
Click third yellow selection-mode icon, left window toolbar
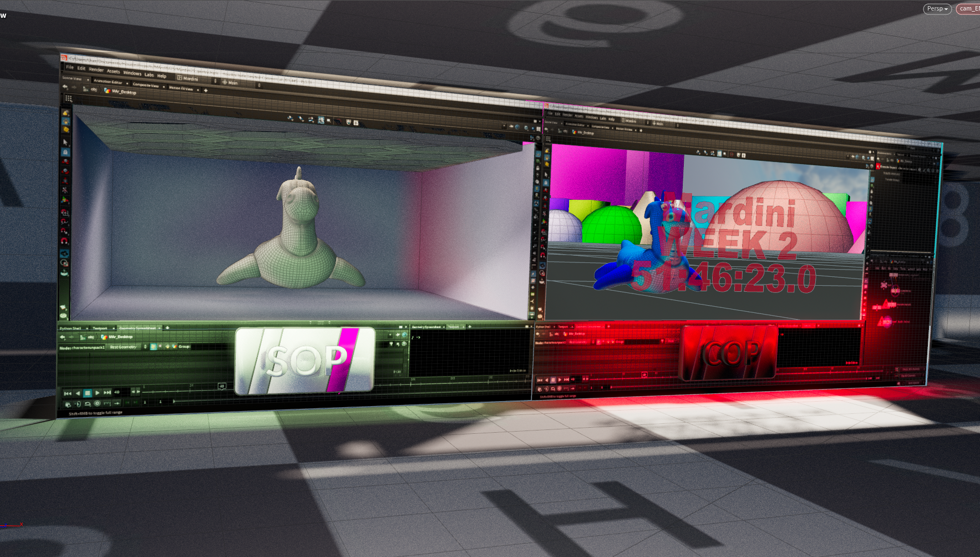(65, 129)
